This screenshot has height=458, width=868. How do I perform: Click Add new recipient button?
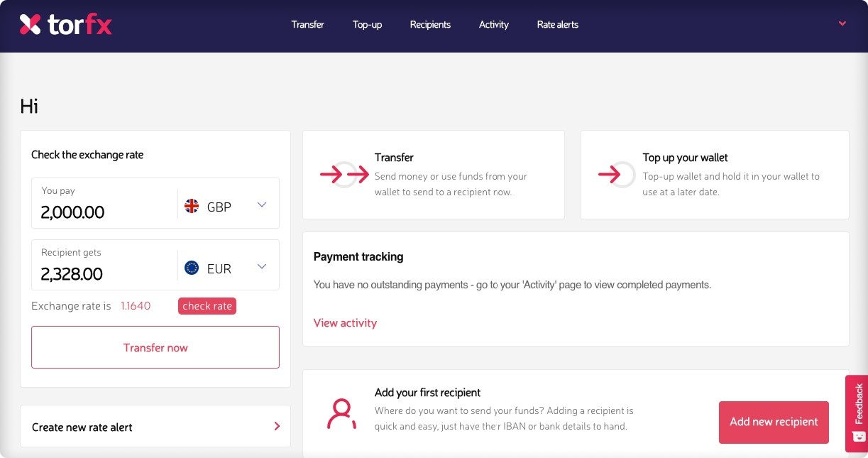774,422
